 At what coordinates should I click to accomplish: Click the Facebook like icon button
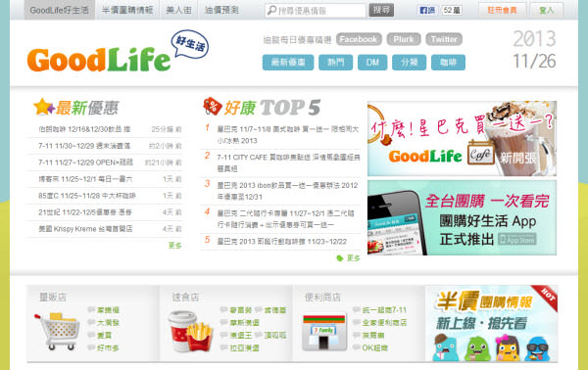coord(427,10)
